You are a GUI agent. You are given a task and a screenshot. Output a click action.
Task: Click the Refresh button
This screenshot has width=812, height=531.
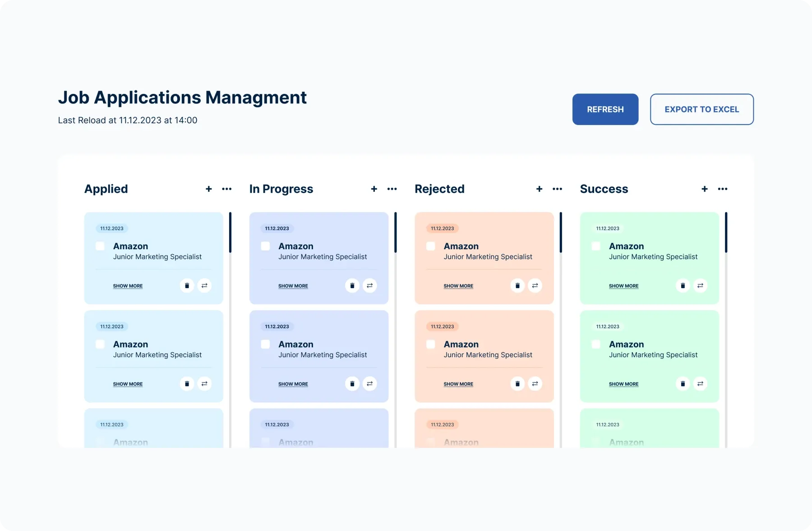(605, 109)
